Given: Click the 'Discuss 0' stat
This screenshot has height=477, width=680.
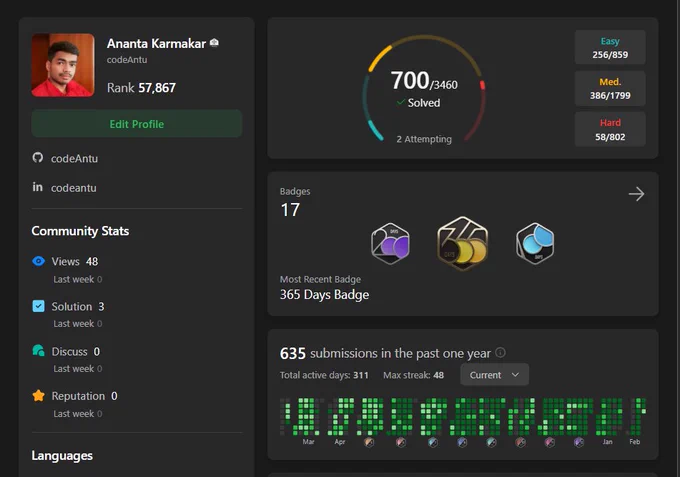Looking at the screenshot, I should [75, 351].
